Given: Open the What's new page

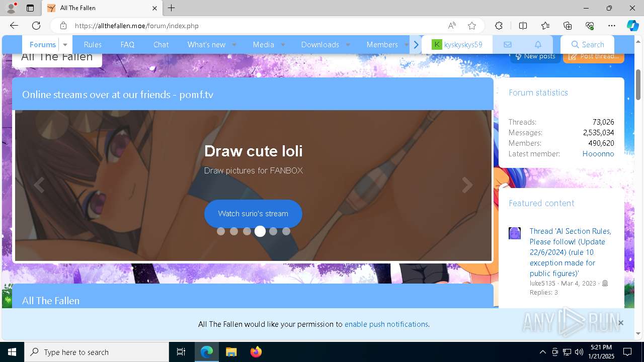Looking at the screenshot, I should 206,45.
